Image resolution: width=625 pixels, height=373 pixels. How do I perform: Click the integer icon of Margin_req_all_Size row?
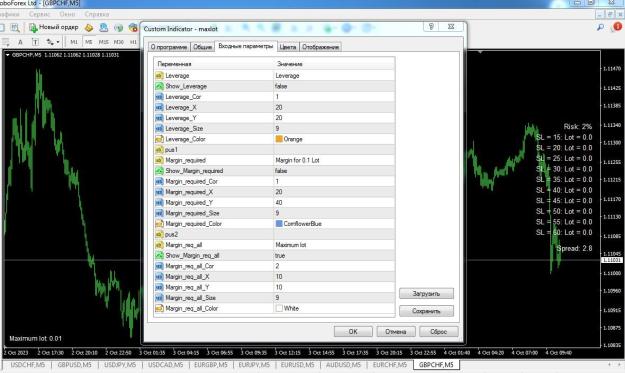click(x=159, y=298)
